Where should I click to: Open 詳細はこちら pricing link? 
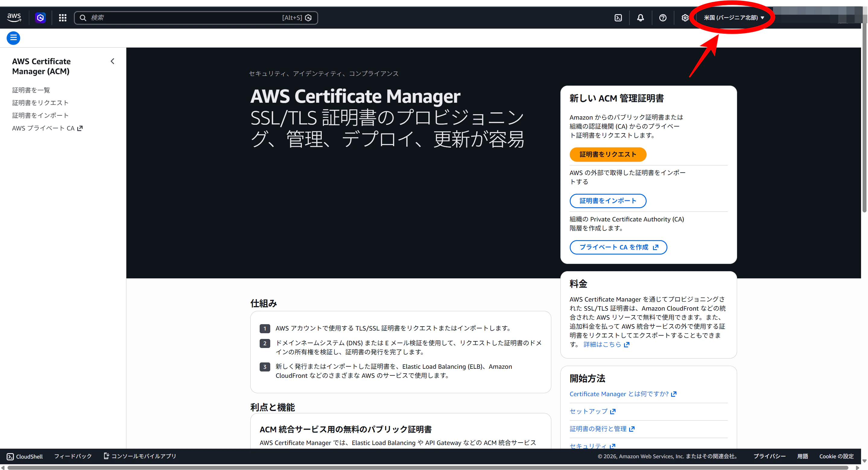(606, 344)
